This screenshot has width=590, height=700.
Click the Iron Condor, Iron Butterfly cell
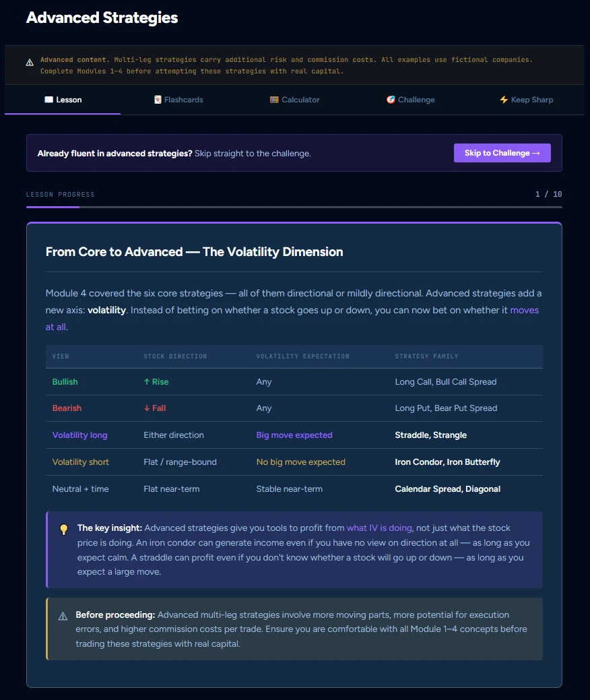point(448,462)
